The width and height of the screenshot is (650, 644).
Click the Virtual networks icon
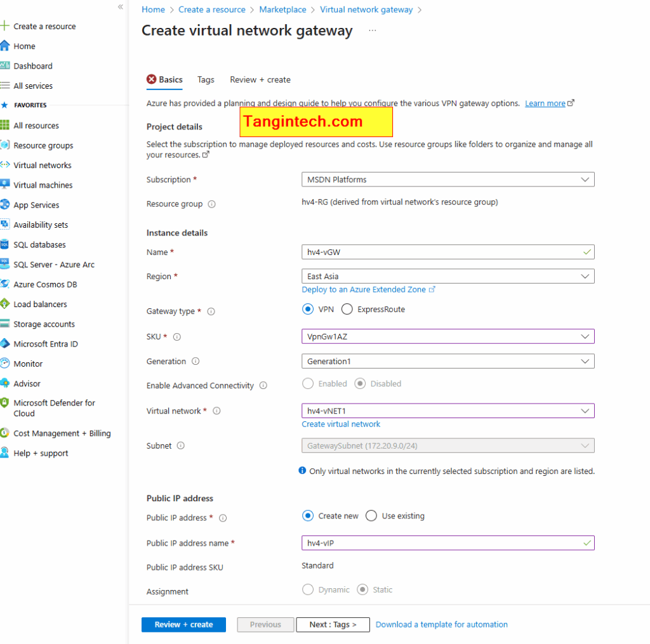(x=4, y=165)
